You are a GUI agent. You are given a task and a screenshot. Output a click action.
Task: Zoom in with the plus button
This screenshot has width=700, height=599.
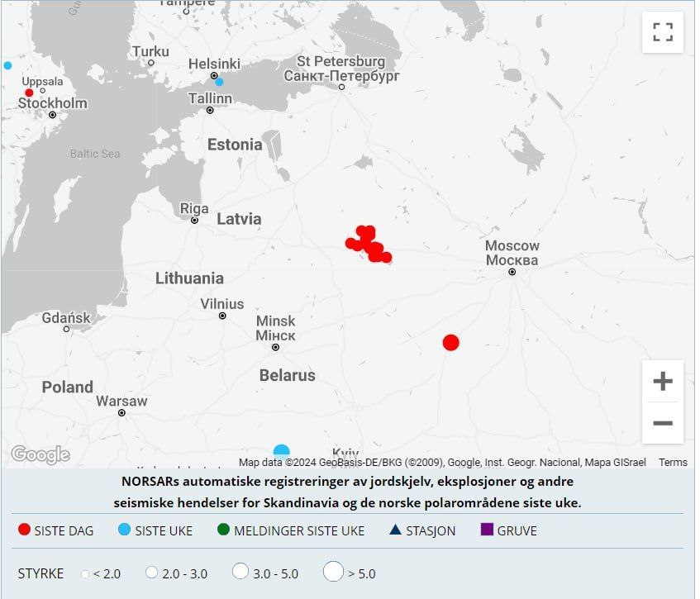tap(662, 381)
